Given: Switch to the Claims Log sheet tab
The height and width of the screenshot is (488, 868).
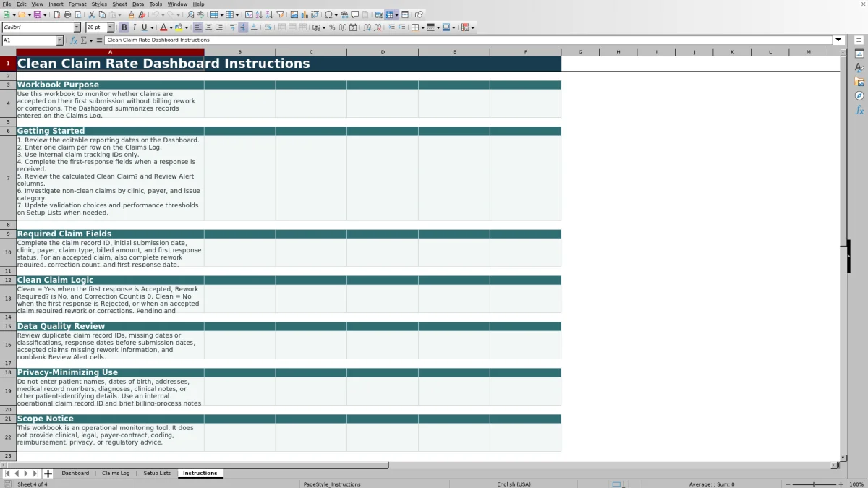Looking at the screenshot, I should [116, 473].
